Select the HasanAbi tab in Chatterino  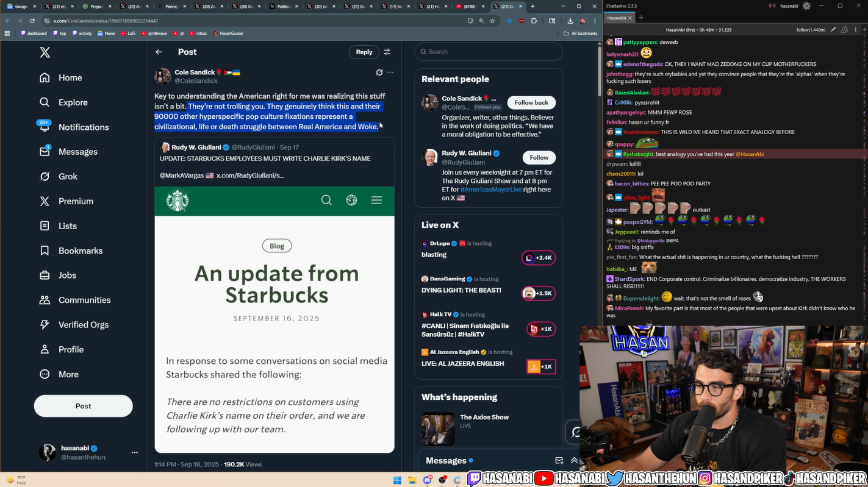(619, 18)
